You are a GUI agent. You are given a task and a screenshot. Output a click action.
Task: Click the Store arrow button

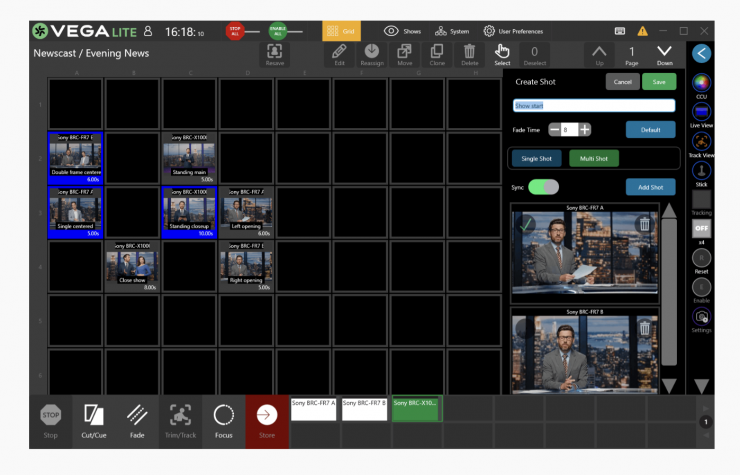[x=267, y=415]
